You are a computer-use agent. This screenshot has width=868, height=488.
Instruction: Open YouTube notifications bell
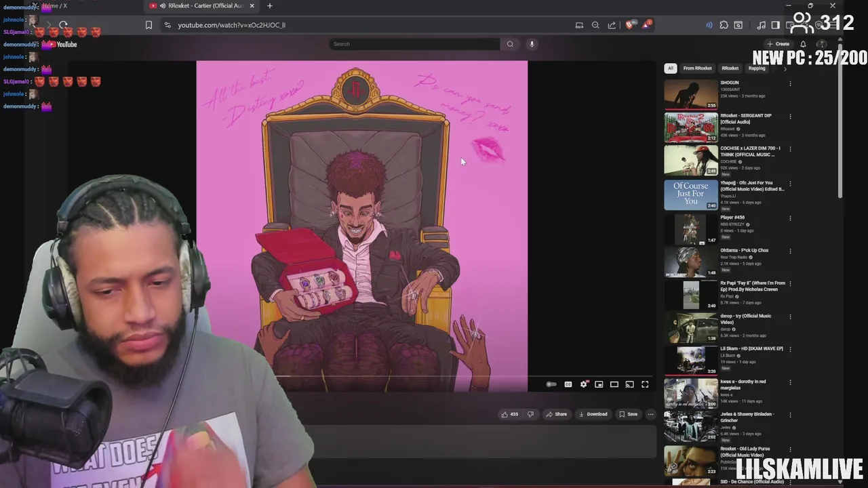click(x=804, y=44)
